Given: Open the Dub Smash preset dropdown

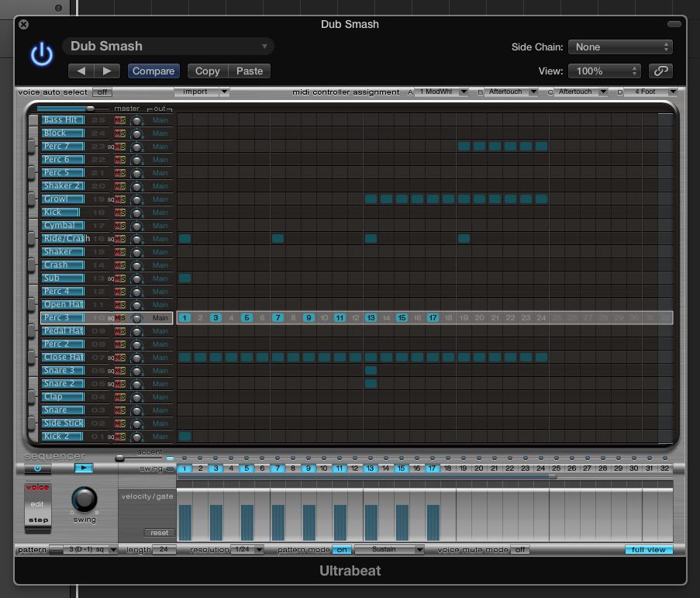Looking at the screenshot, I should click(168, 46).
